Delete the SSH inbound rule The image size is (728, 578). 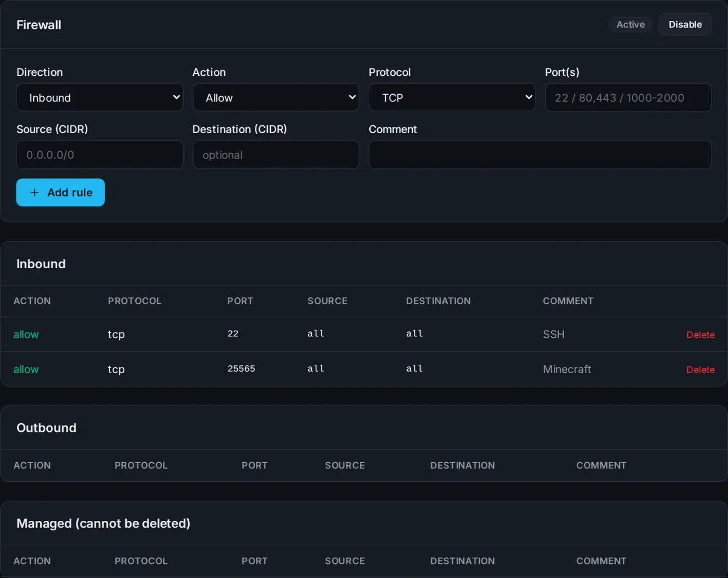[x=700, y=335]
